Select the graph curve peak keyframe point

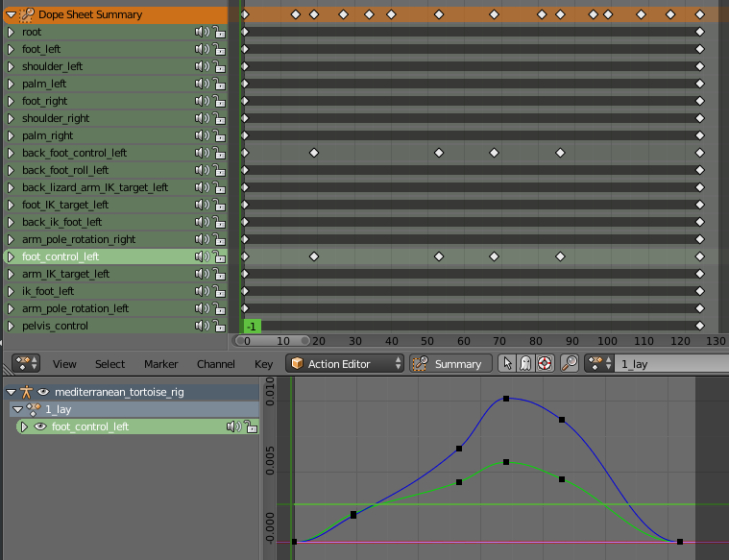point(506,399)
